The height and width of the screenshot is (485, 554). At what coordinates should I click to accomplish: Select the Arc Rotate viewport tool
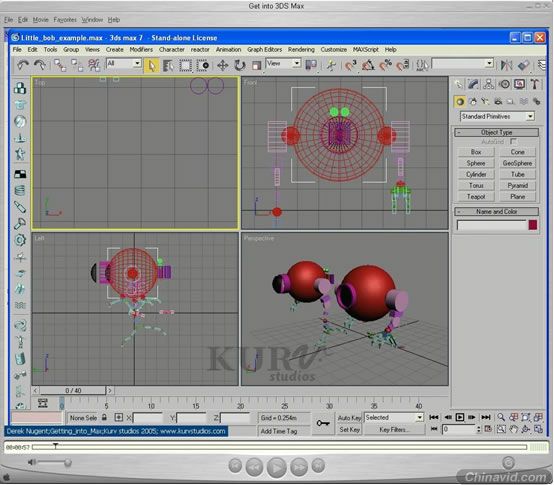(x=526, y=429)
